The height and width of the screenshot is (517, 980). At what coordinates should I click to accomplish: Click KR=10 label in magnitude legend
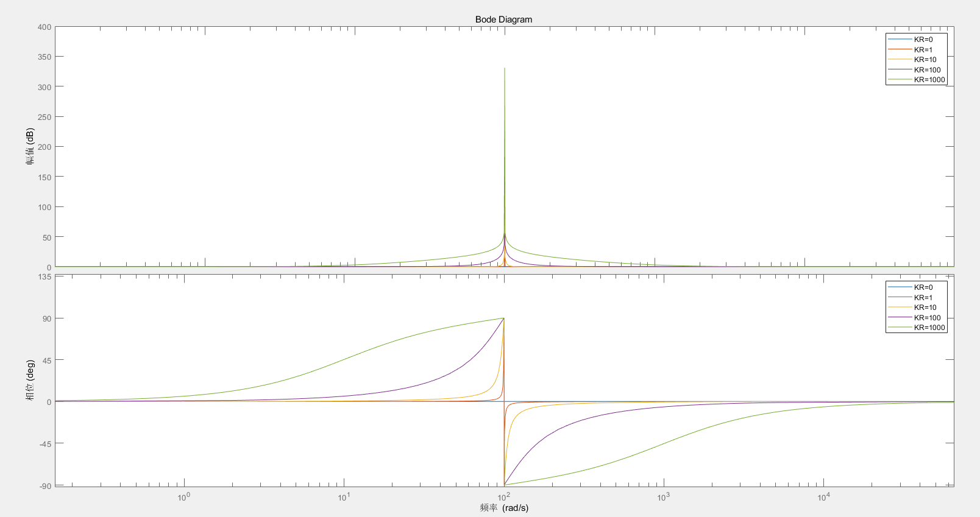pyautogui.click(x=925, y=60)
